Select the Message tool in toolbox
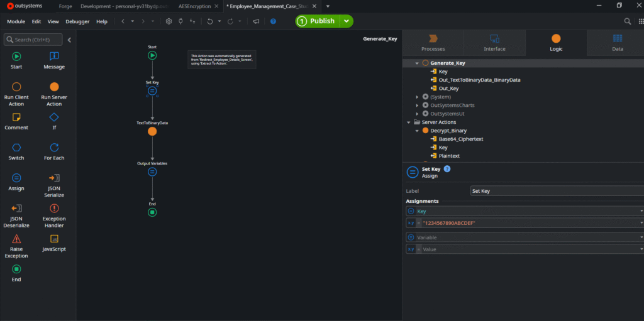This screenshot has width=644, height=321. pyautogui.click(x=54, y=60)
